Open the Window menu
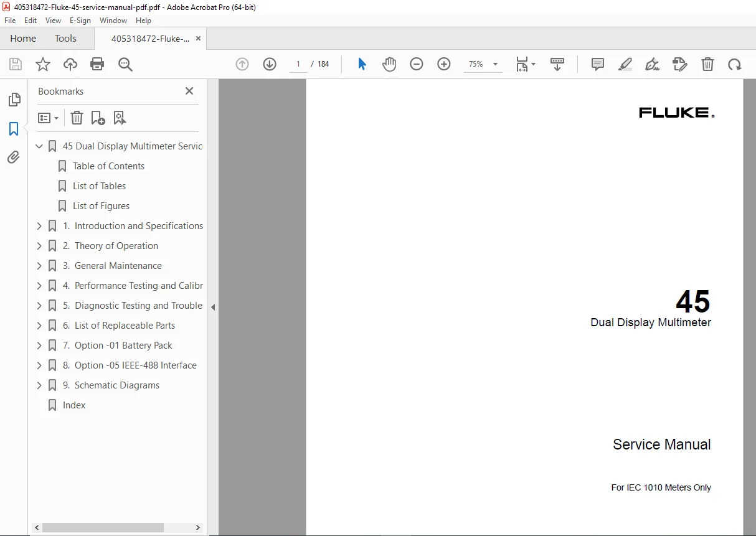Screen dimensions: 756x536 click(113, 21)
